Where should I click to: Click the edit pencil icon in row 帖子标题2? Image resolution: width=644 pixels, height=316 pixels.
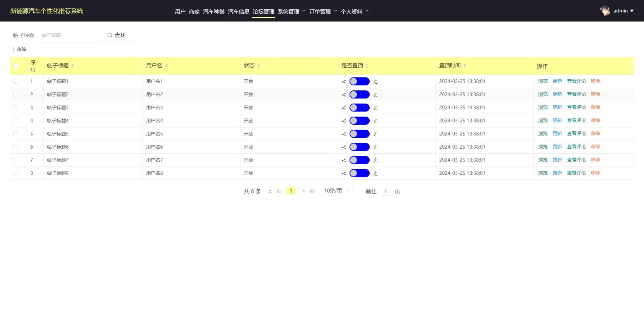tap(375, 95)
